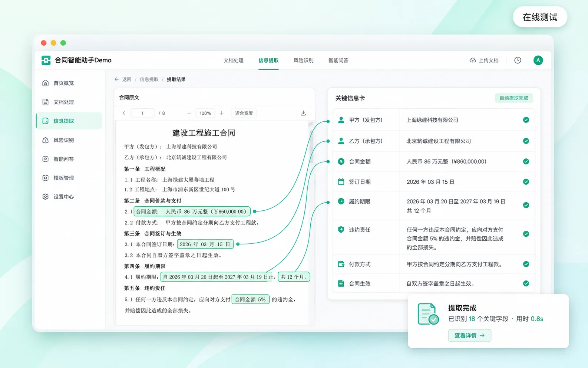Click the 建设工程施工合同 title
The height and width of the screenshot is (368, 588).
point(204,133)
